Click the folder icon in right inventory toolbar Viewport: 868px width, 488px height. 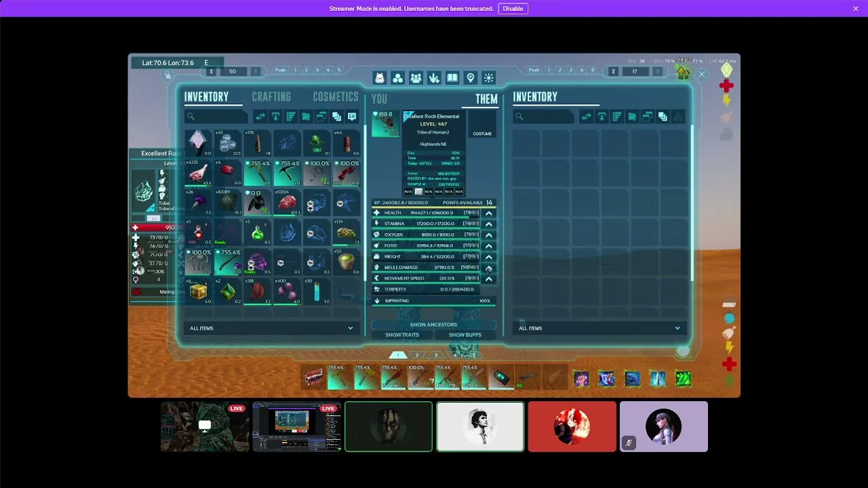click(632, 117)
